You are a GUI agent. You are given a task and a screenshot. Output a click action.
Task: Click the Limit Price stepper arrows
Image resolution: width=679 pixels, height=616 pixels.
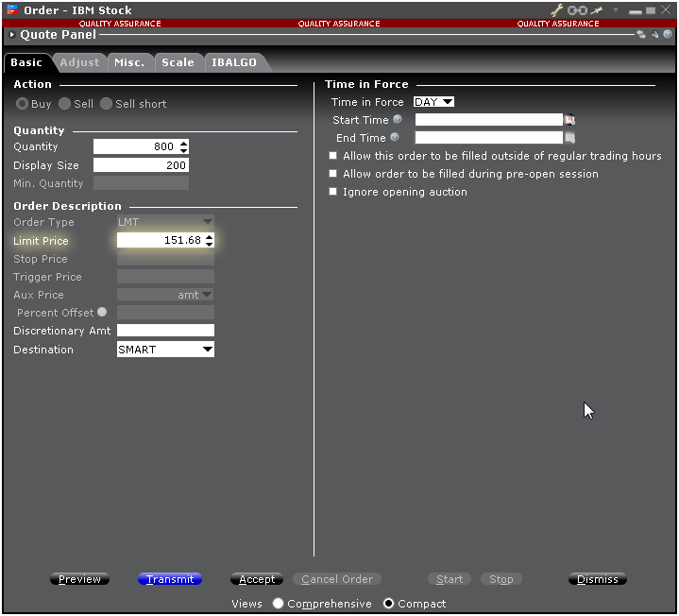tap(209, 241)
